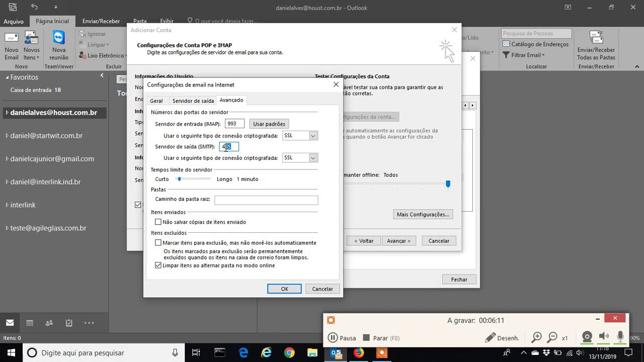Click the Usar padrões button

(269, 124)
